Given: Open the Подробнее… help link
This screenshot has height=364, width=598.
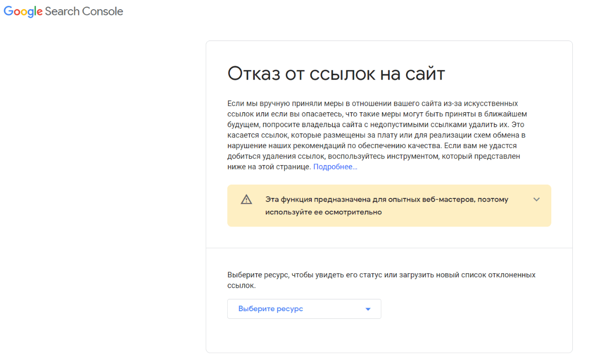Looking at the screenshot, I should (x=335, y=167).
